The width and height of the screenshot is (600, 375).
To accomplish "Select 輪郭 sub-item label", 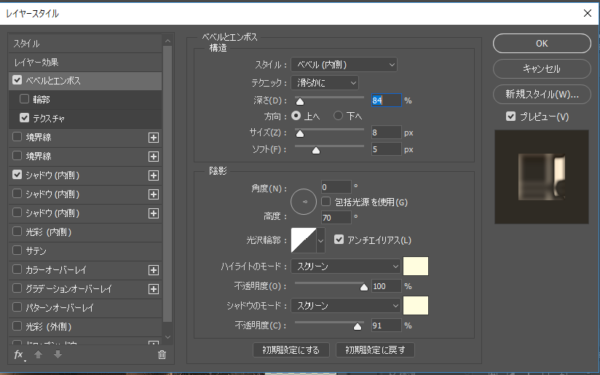I will pos(41,99).
